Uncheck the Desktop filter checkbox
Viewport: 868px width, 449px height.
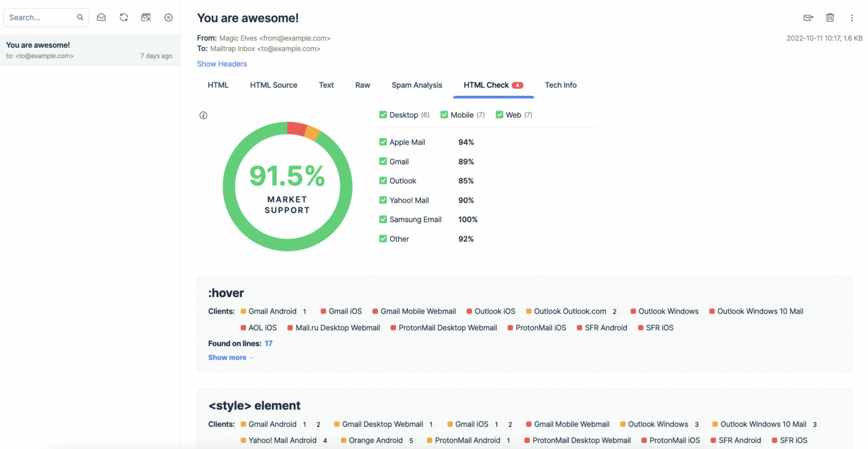(383, 115)
